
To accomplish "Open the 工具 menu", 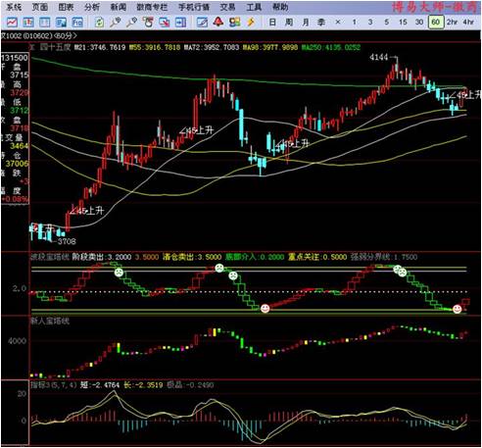I will click(x=254, y=7).
